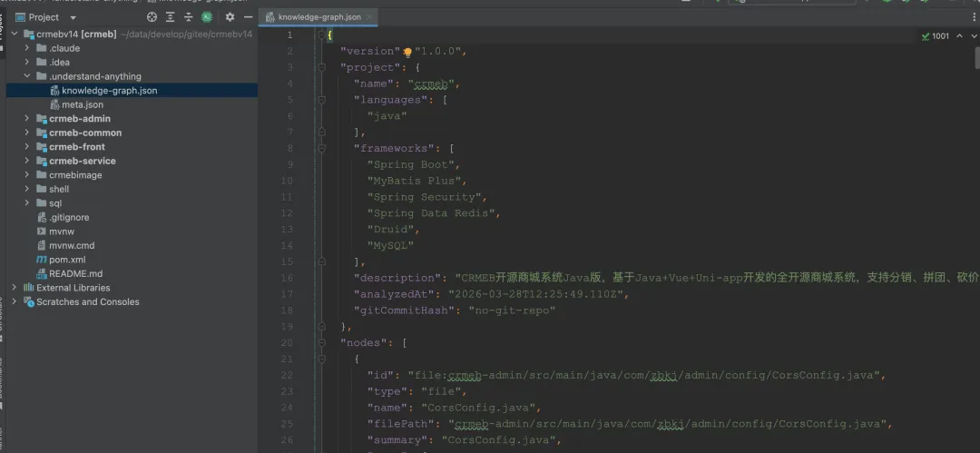Click the "no-git-repo" commit hash value
The height and width of the screenshot is (453, 980).
(x=512, y=310)
